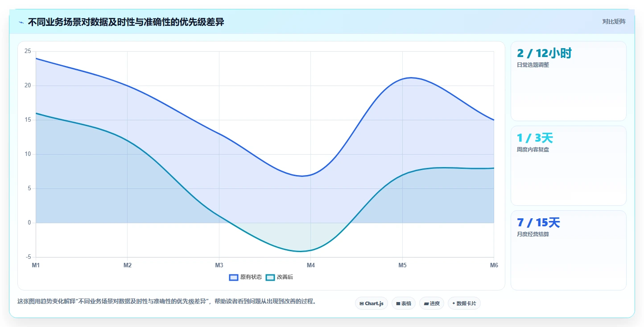Click the 改善后 legend label
644x327 pixels.
coord(285,277)
